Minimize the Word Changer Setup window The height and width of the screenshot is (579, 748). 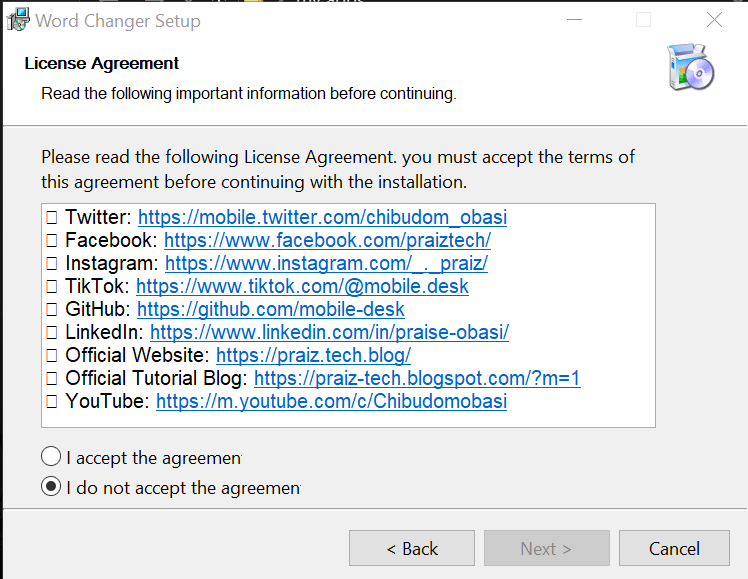coord(573,20)
